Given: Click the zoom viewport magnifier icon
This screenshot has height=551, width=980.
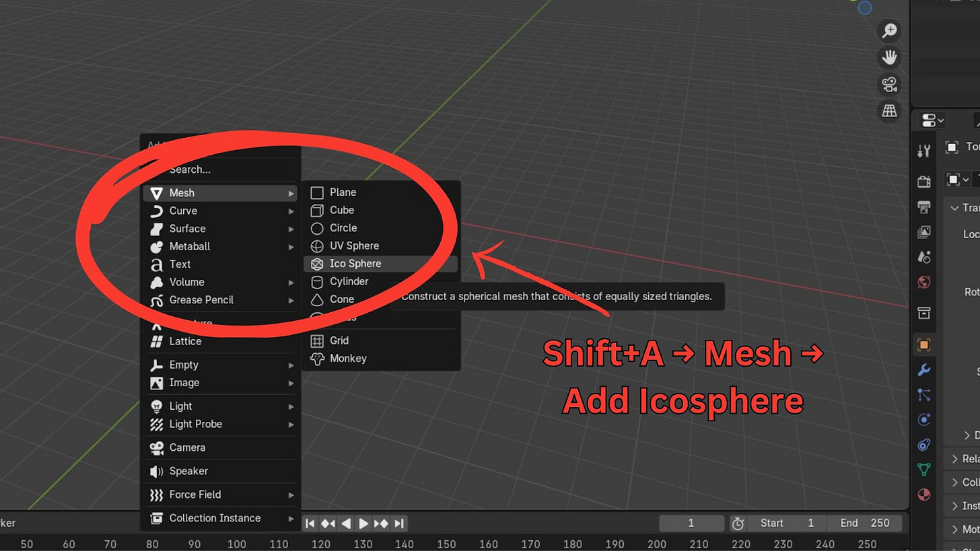Looking at the screenshot, I should point(890,31).
